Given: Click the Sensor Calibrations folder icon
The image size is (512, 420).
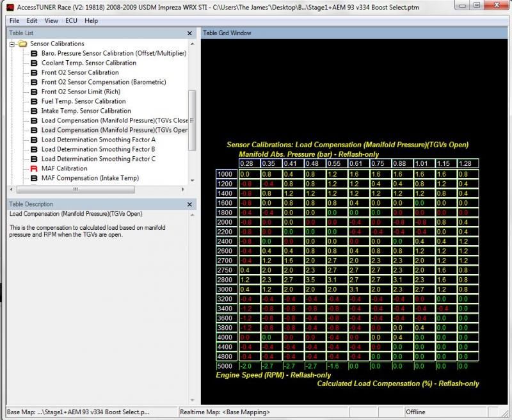Looking at the screenshot, I should coord(22,44).
